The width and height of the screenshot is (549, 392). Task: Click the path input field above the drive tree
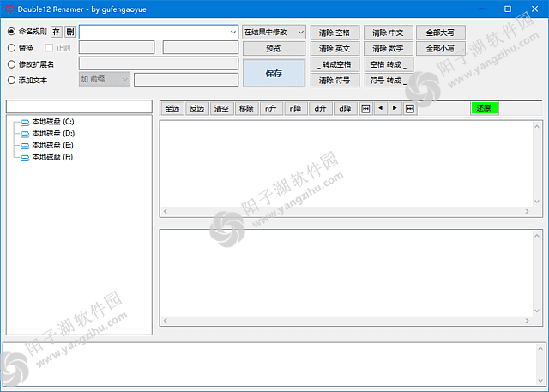click(x=79, y=106)
